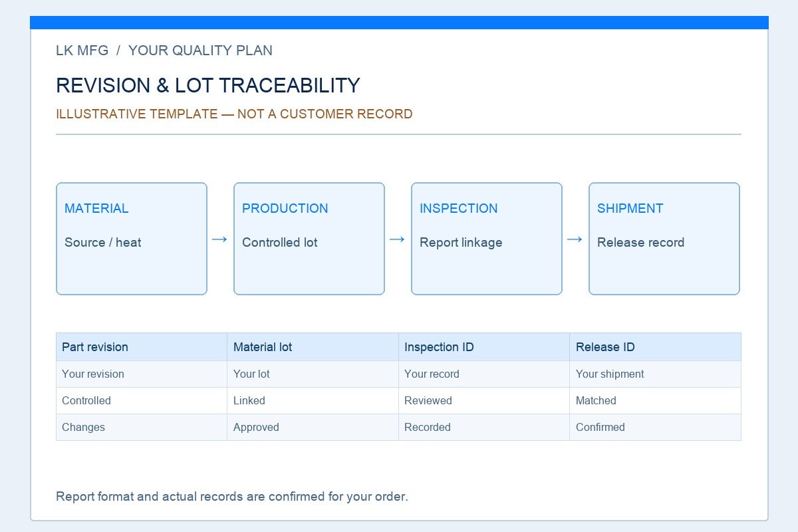
Task: Select the Linked table cell
Action: [x=313, y=401]
